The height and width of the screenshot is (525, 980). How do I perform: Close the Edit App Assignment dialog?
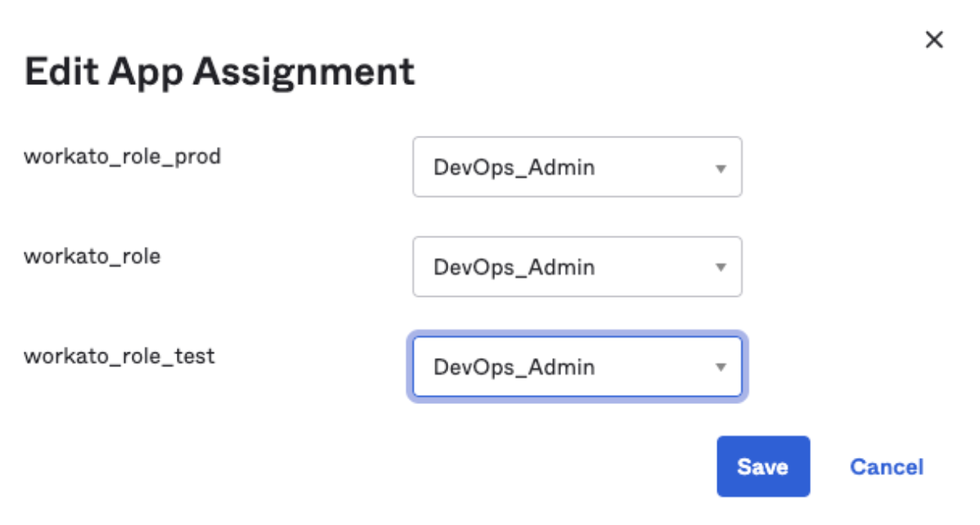pos(933,40)
